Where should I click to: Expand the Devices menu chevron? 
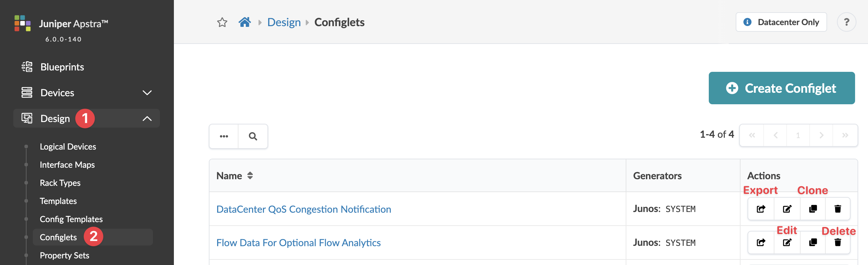(147, 93)
